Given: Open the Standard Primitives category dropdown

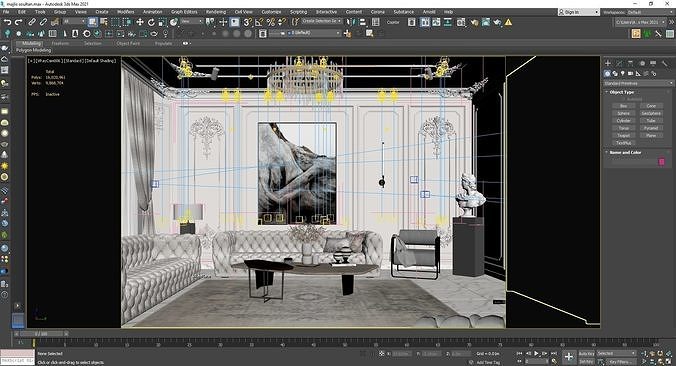Looking at the screenshot, I should click(638, 83).
